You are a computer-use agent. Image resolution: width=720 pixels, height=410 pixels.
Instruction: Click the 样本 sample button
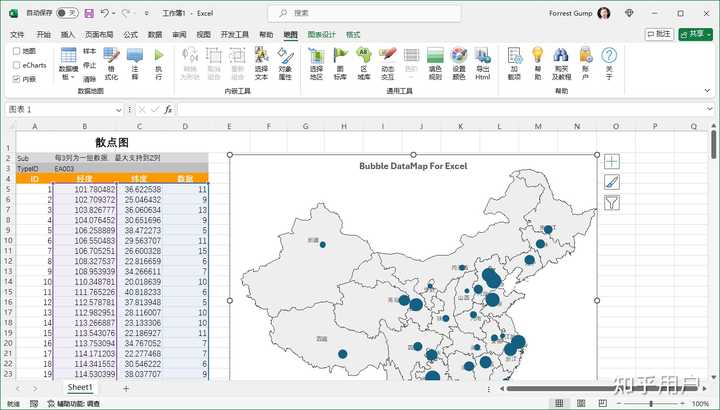[90, 51]
